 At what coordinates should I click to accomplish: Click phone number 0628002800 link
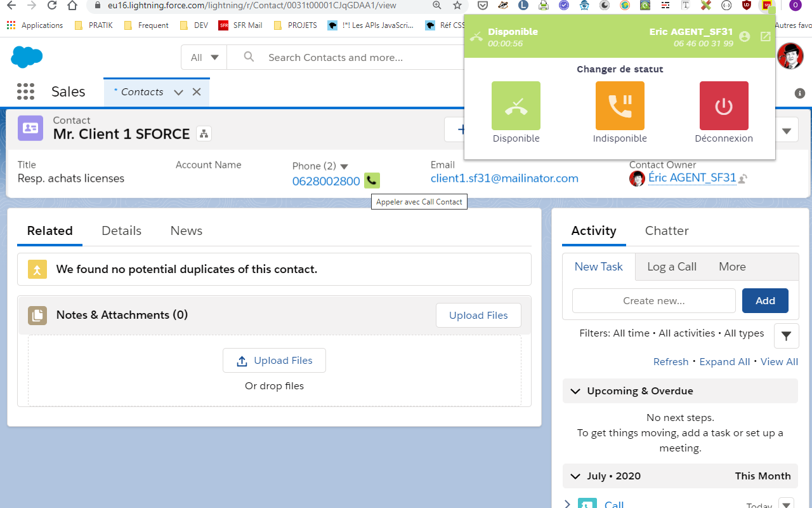pos(326,181)
